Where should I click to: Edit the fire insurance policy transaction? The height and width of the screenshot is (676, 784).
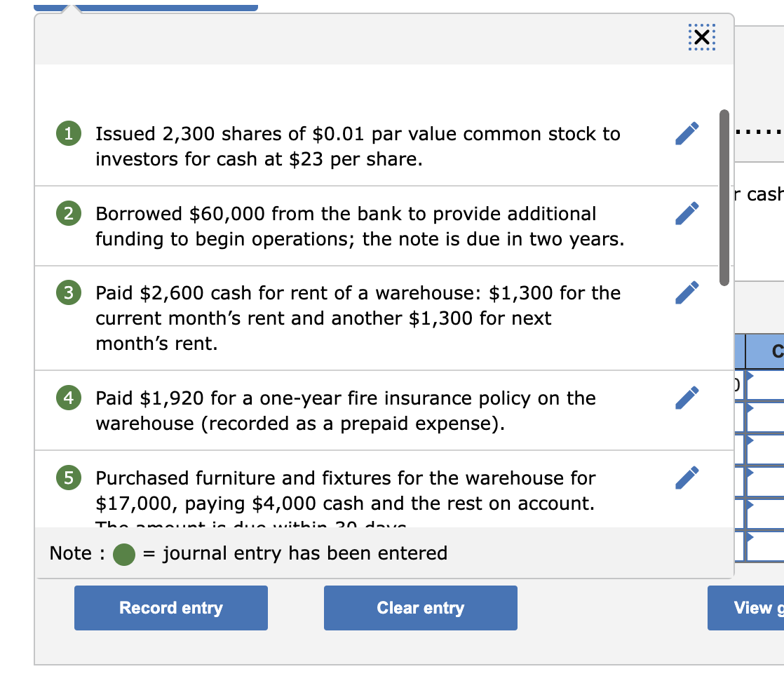point(687,398)
